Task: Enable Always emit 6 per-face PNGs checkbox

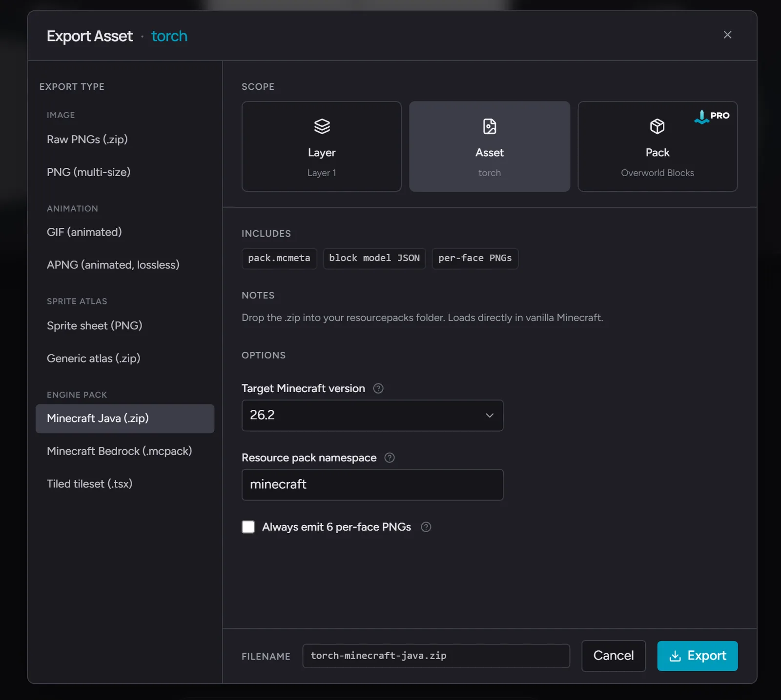Action: click(x=248, y=527)
